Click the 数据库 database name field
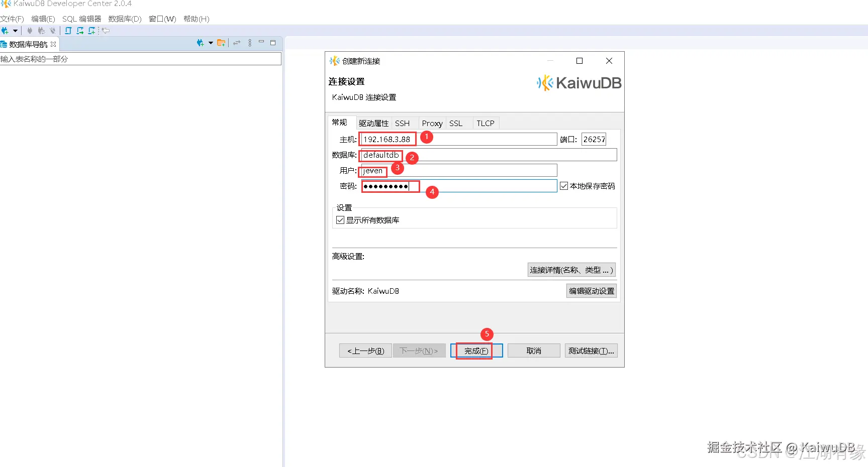 [489, 155]
